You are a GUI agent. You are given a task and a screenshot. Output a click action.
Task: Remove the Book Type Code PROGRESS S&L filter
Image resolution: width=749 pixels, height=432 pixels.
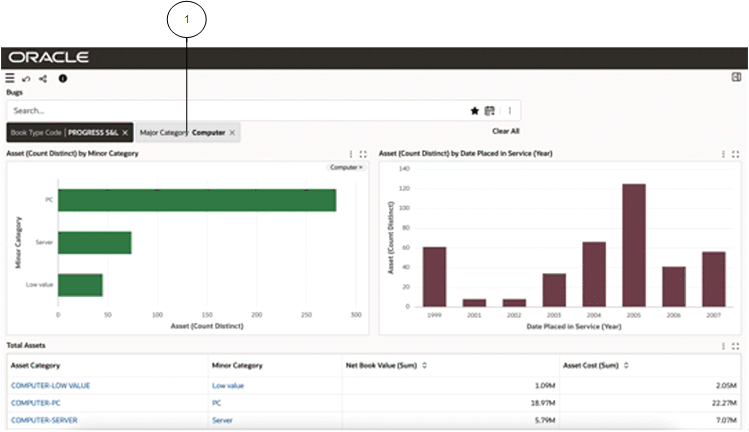125,133
